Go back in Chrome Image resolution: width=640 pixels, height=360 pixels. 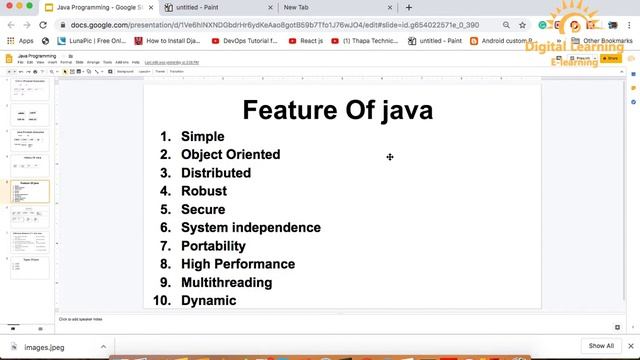pos(11,25)
